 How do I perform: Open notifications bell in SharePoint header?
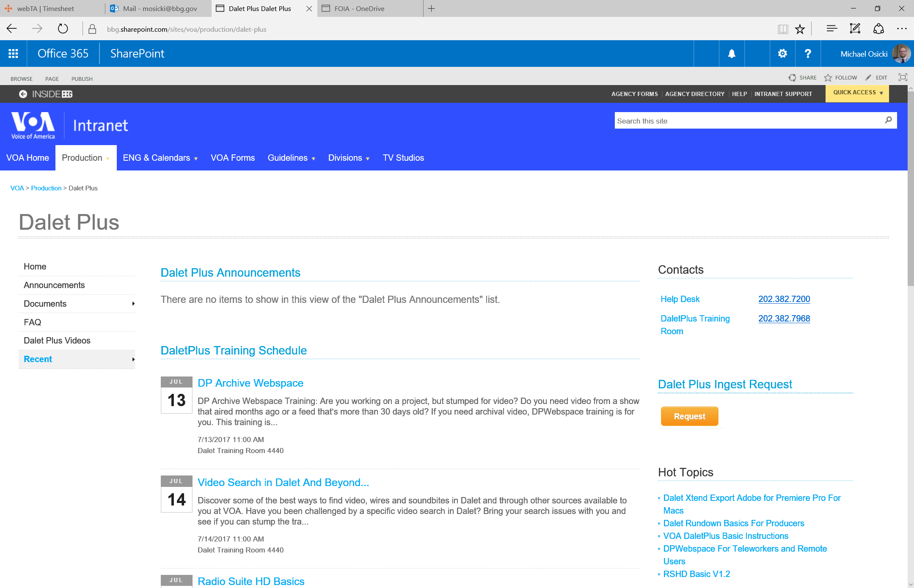(732, 54)
